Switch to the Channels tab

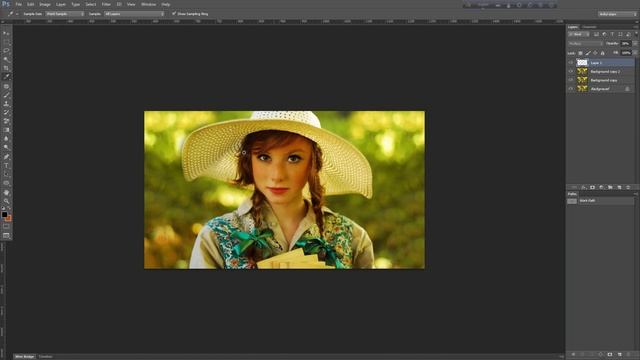pyautogui.click(x=589, y=27)
